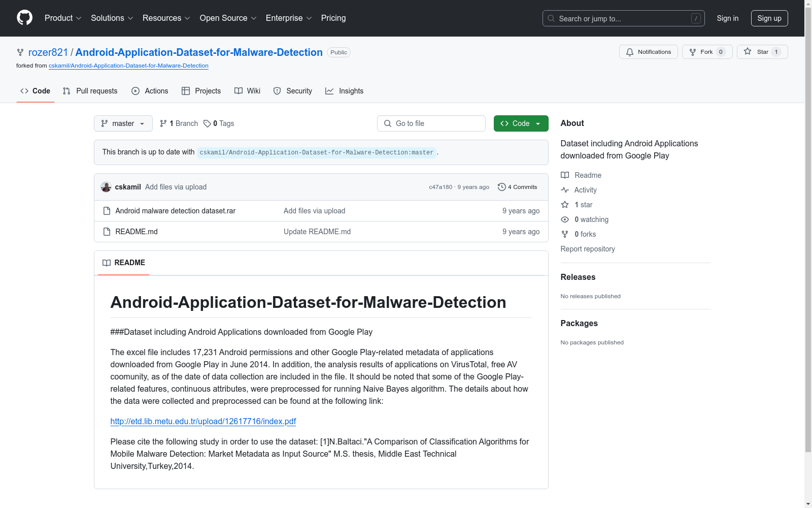
Task: Click the tag icon beside 0 Tags
Action: click(207, 123)
